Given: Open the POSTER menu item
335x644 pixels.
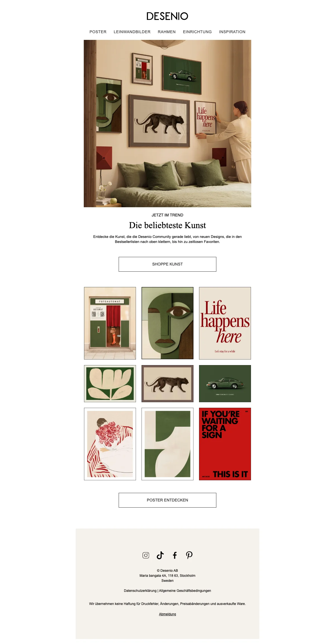Looking at the screenshot, I should coord(98,32).
